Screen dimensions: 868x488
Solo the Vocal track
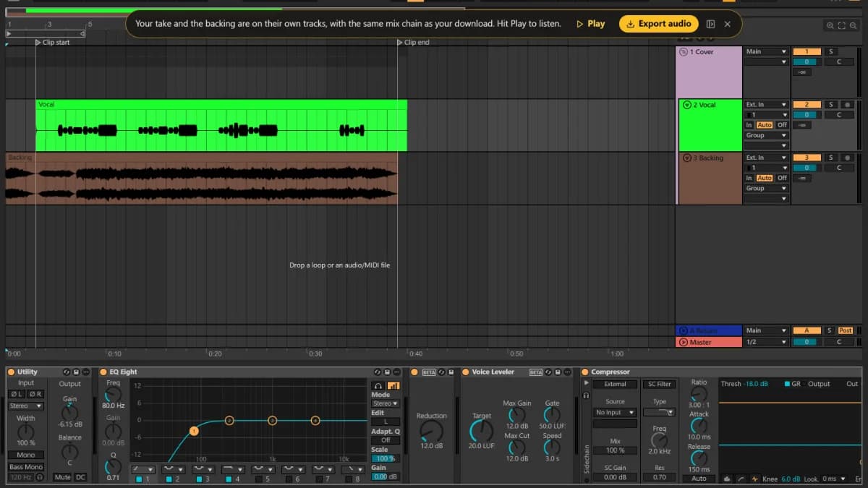(x=830, y=104)
